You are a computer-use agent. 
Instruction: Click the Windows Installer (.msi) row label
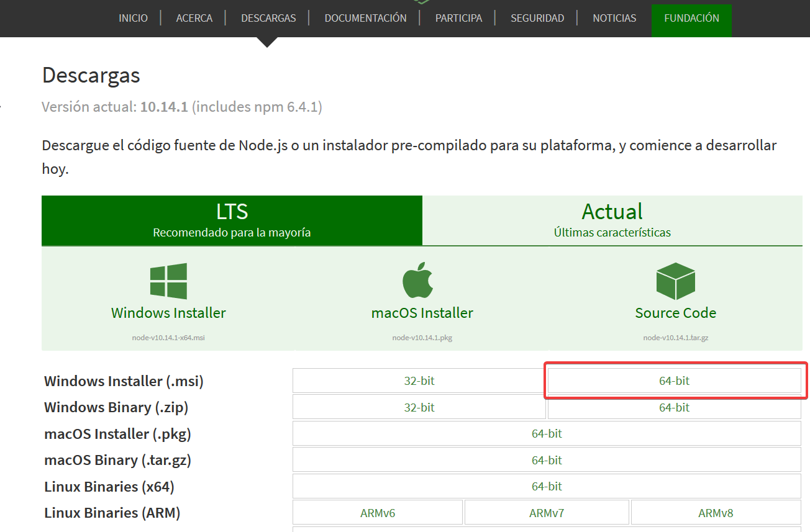coord(124,381)
